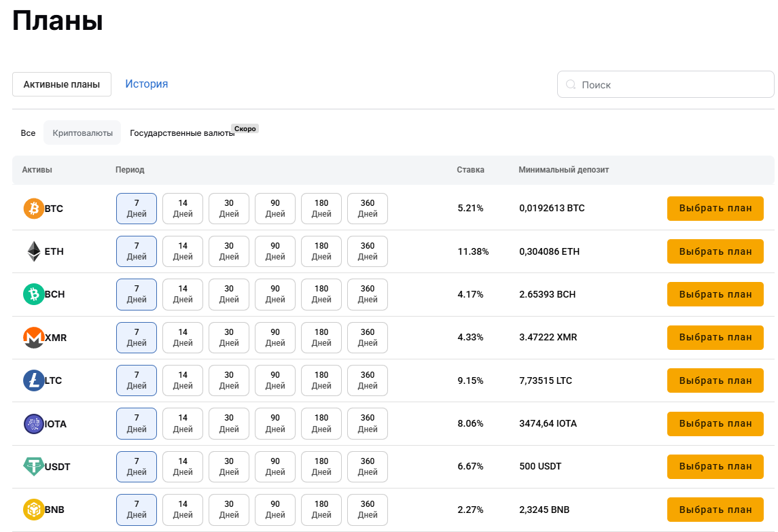This screenshot has height=532, width=778.
Task: Open Государственные валюты filter tab
Action: tap(182, 133)
